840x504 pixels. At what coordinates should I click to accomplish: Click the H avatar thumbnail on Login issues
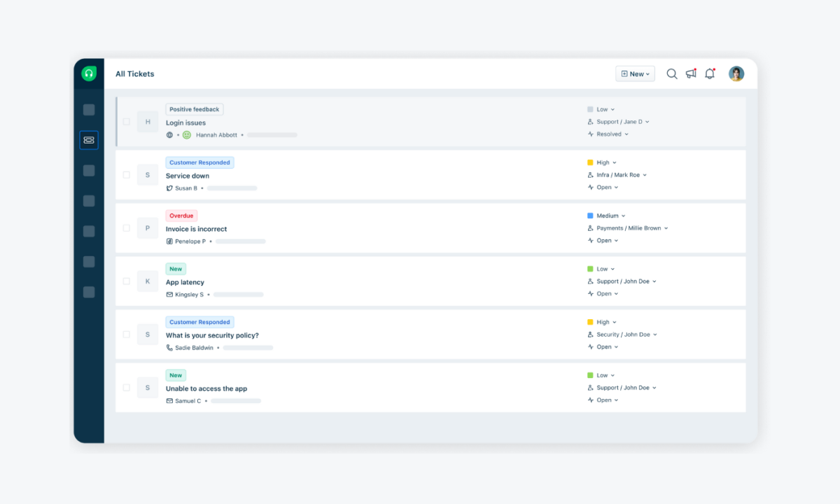coord(147,121)
